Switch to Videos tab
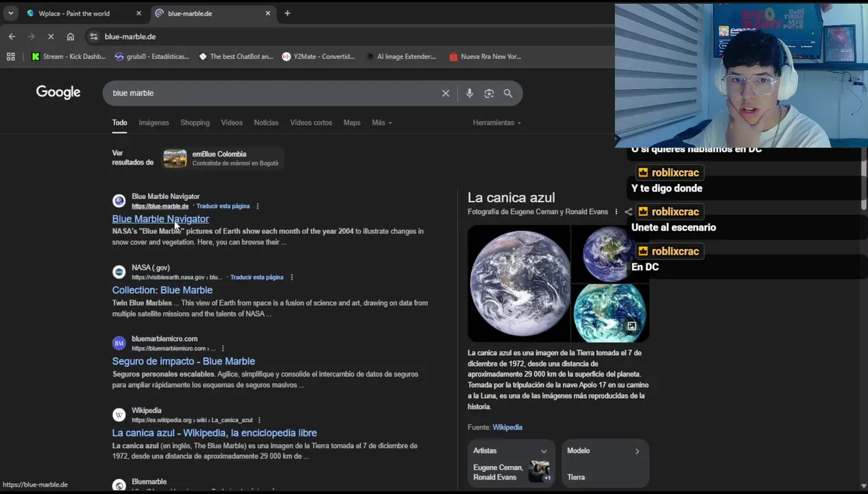 point(232,123)
